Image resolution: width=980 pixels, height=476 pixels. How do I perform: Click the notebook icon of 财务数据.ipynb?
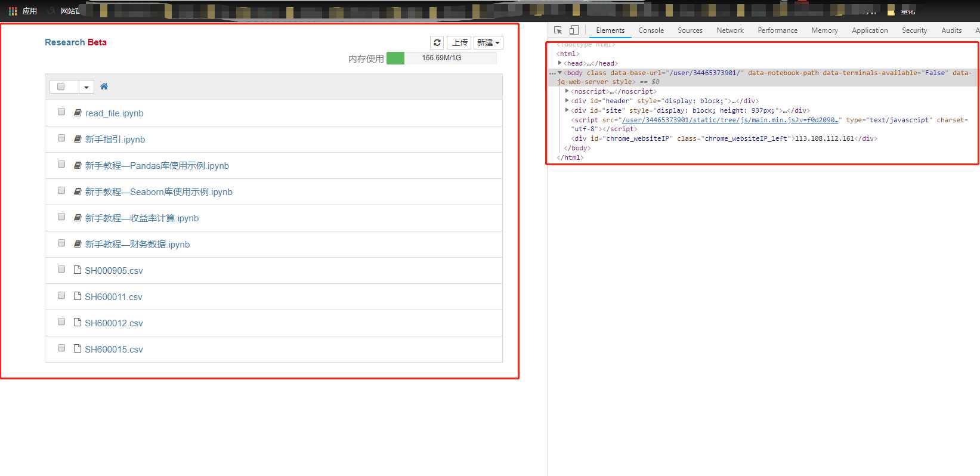78,244
